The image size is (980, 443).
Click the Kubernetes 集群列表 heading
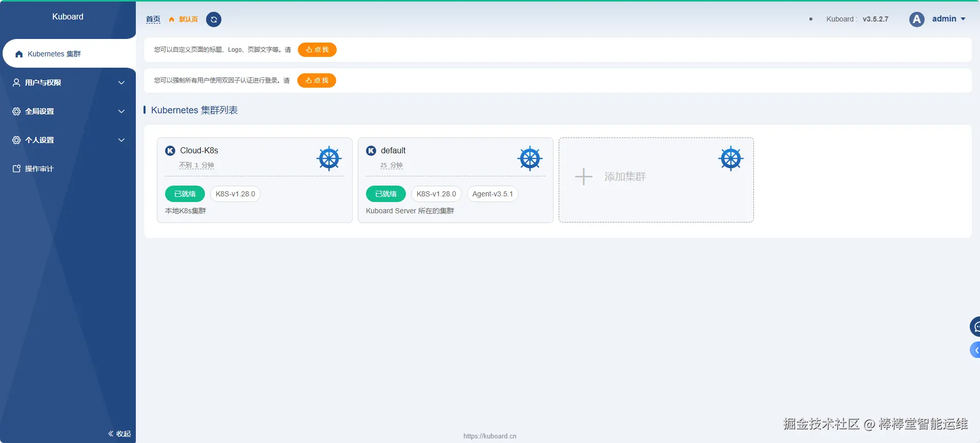194,110
